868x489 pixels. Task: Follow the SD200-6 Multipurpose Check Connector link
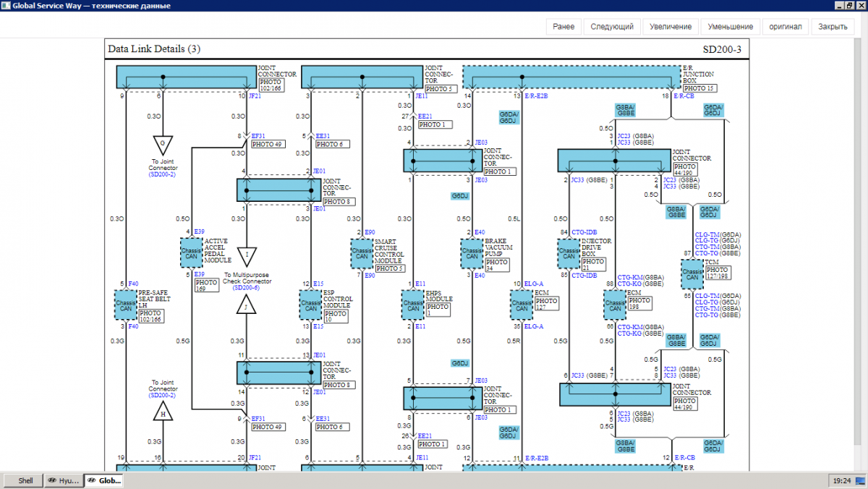pyautogui.click(x=246, y=288)
